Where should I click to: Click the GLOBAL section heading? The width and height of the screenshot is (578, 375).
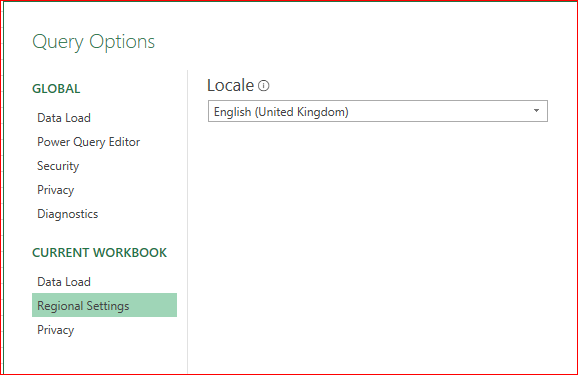point(56,89)
